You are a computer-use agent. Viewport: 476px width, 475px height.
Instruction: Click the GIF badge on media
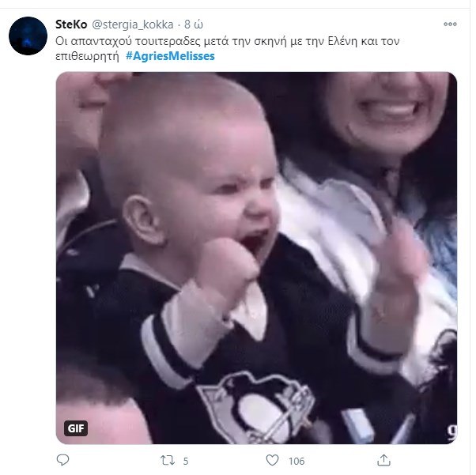point(76,428)
